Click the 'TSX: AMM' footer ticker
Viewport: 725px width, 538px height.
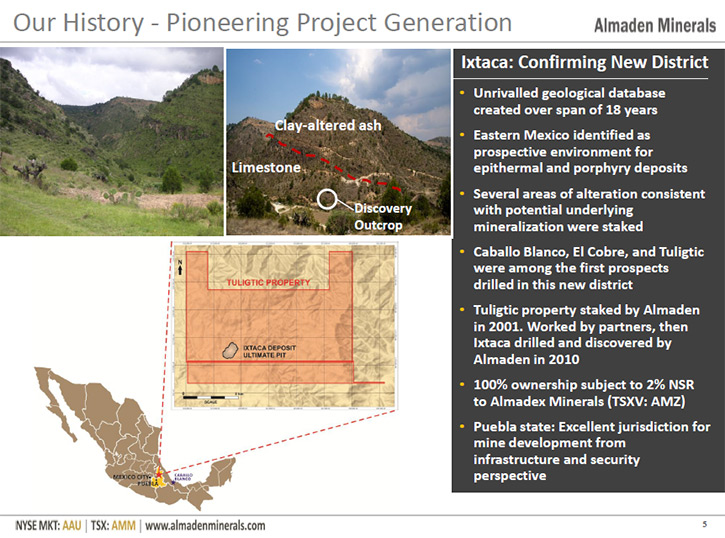click(113, 526)
